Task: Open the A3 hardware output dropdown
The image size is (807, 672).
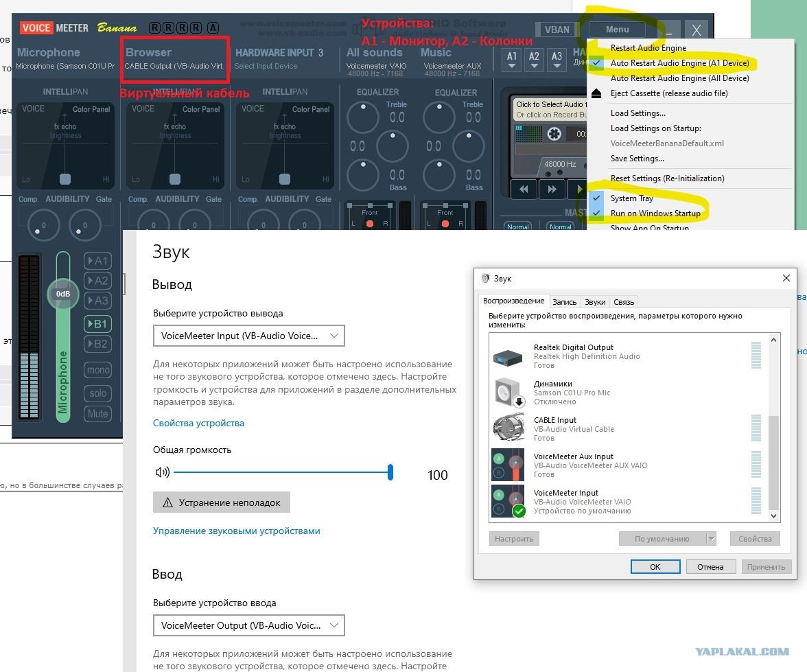Action: point(557,60)
